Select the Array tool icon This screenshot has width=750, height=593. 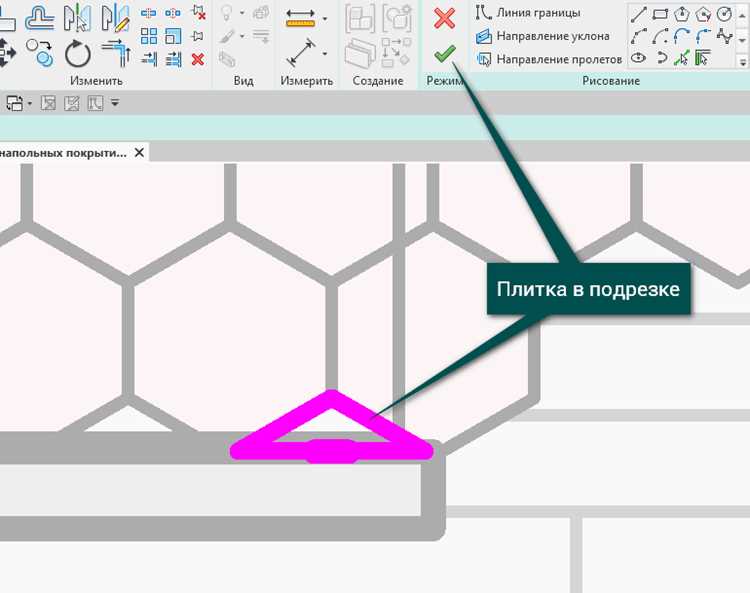[x=149, y=36]
